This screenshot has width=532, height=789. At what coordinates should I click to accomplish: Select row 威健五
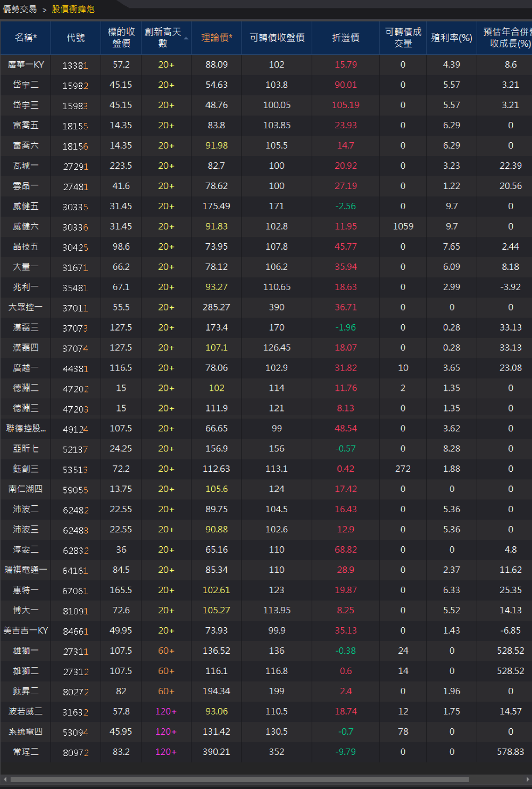[x=266, y=206]
